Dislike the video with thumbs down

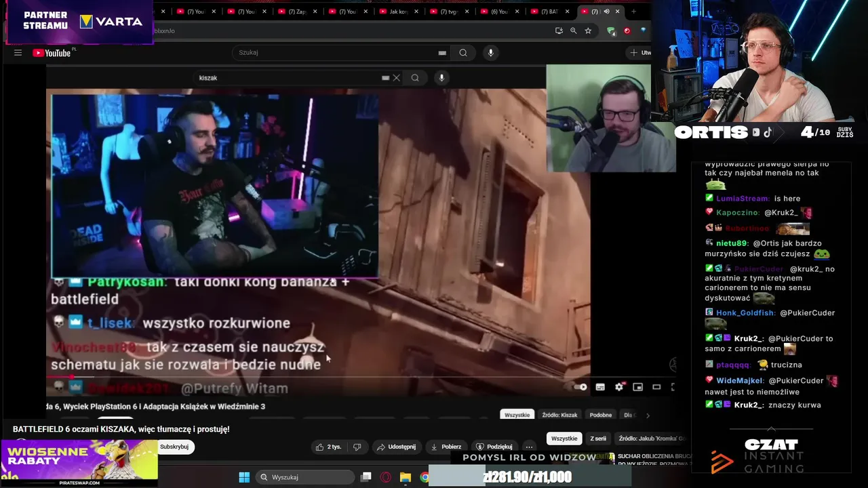(357, 447)
